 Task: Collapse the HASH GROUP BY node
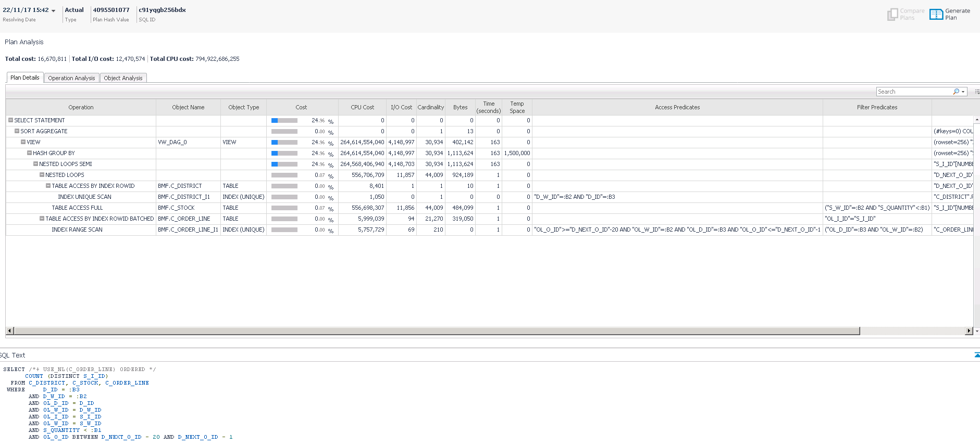pos(29,153)
